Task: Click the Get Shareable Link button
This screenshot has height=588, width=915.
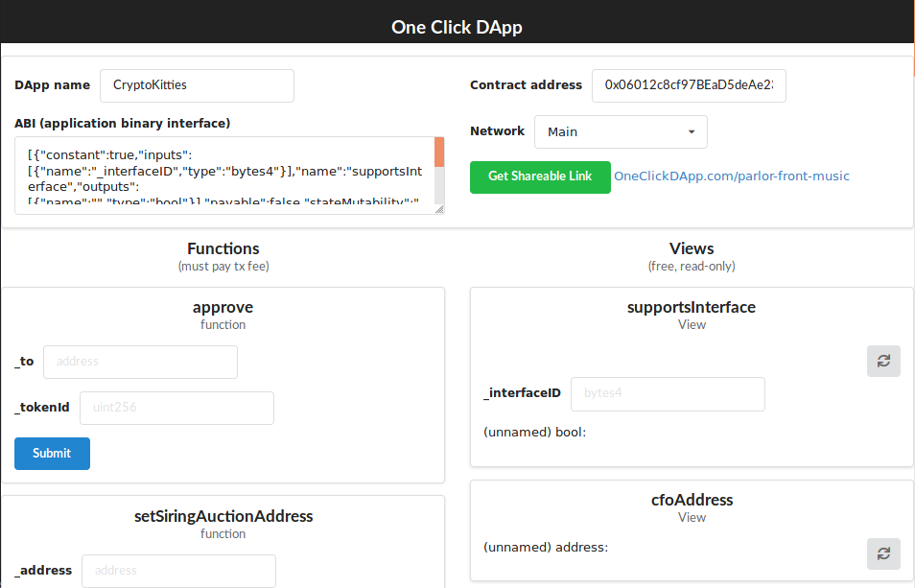Action: point(540,176)
